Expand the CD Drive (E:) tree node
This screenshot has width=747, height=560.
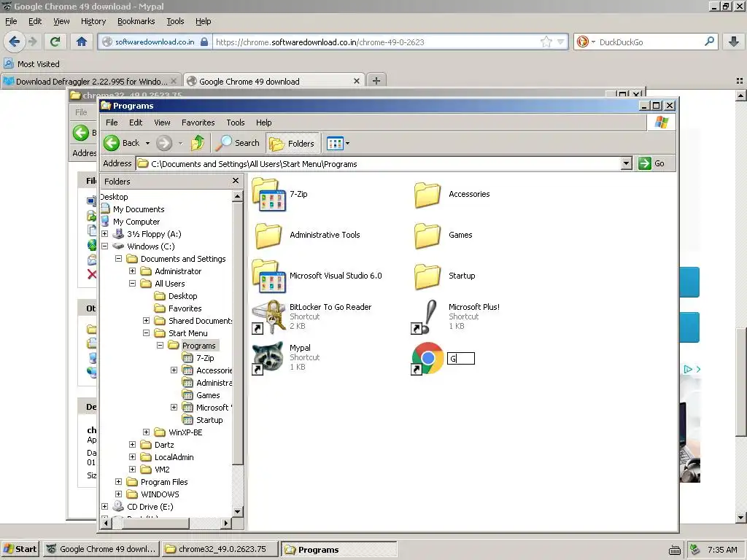[x=105, y=506]
